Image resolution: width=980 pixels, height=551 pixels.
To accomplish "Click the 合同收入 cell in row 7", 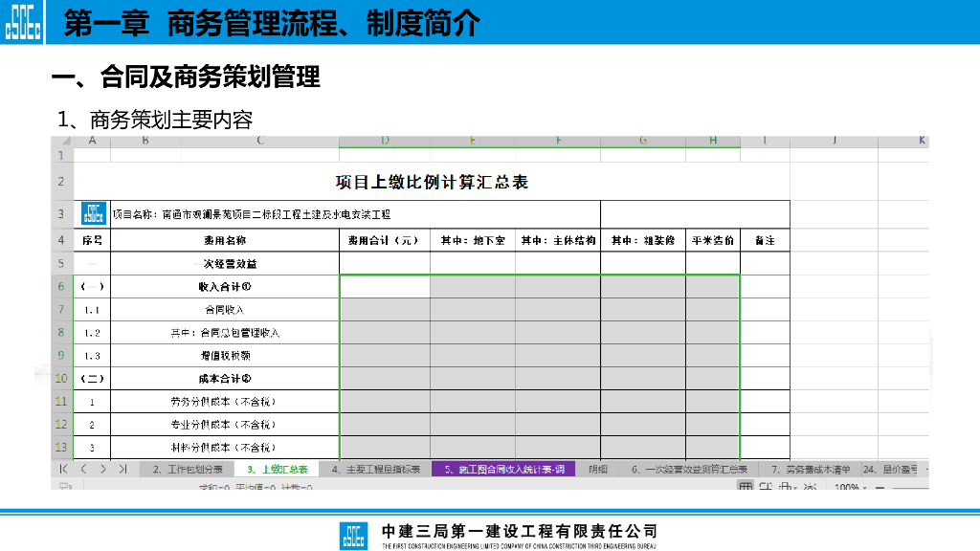I will [x=225, y=309].
